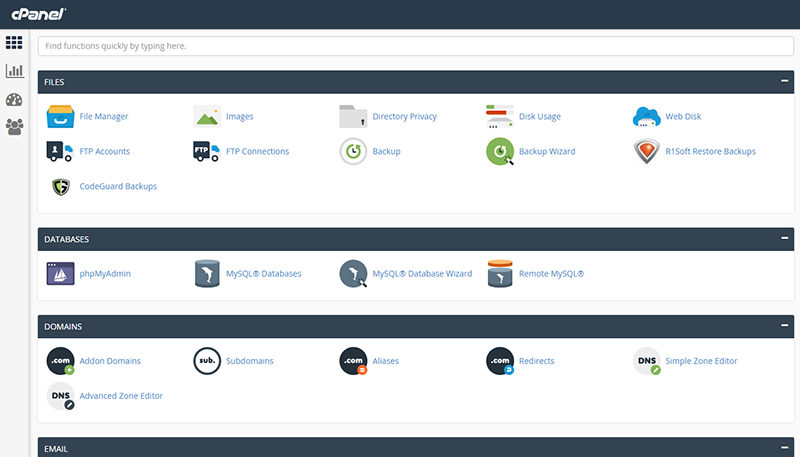Click the Domains section header title
The height and width of the screenshot is (457, 800).
tap(63, 326)
